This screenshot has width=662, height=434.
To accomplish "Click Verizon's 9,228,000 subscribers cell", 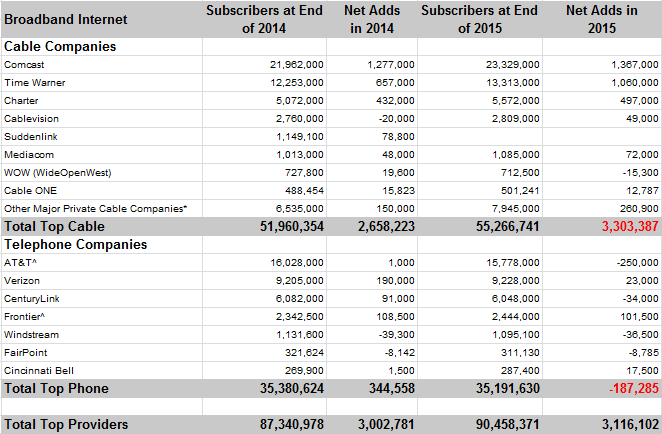I will (x=515, y=281).
